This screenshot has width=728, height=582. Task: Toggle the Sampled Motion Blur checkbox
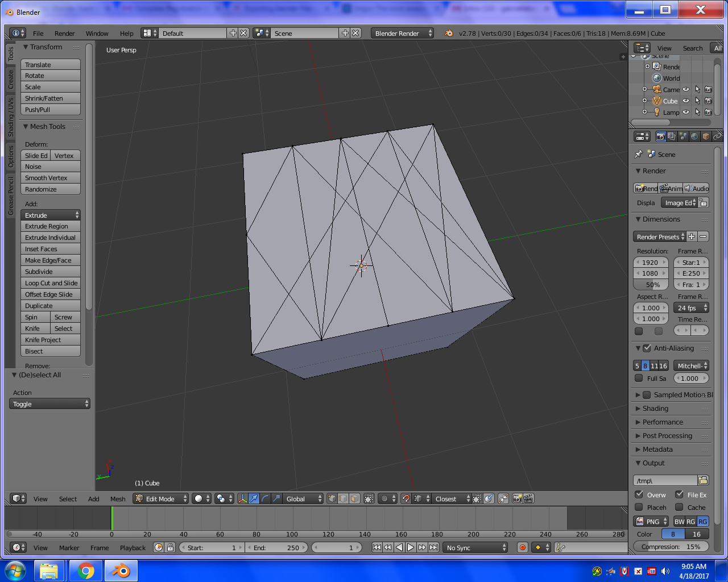coord(647,394)
